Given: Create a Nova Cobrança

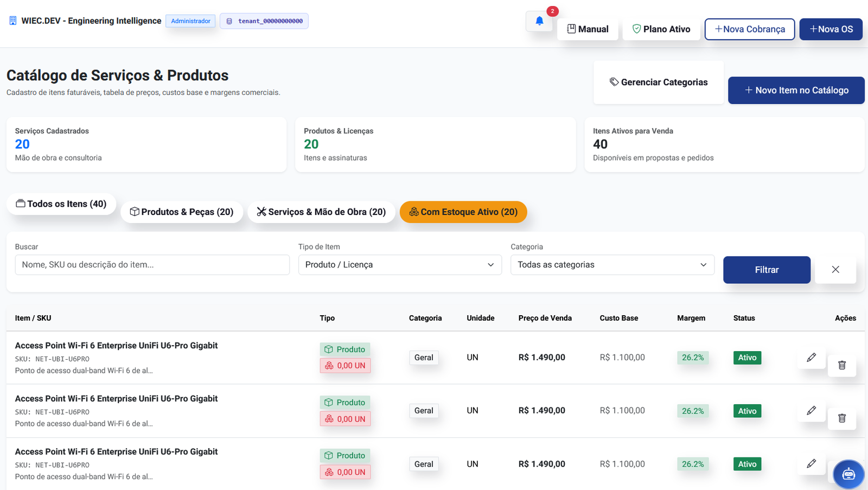Looking at the screenshot, I should pyautogui.click(x=750, y=29).
